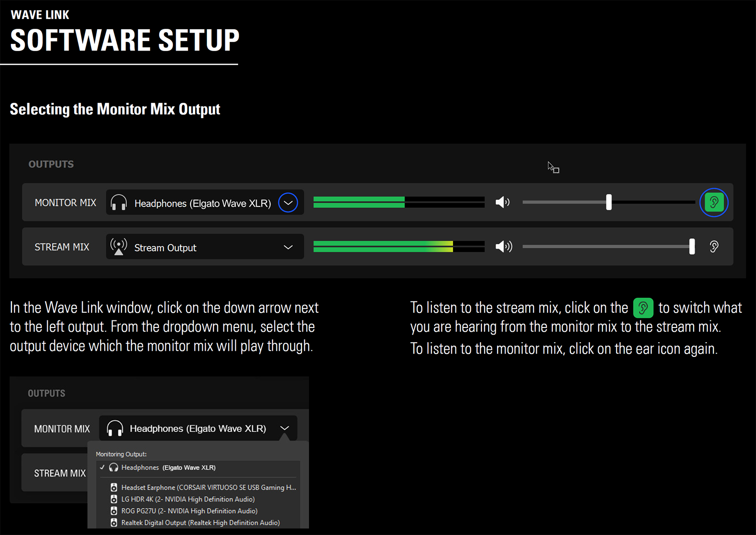Click the 'Monitoring Output:' menu header
Viewport: 756px width, 535px height.
121,454
